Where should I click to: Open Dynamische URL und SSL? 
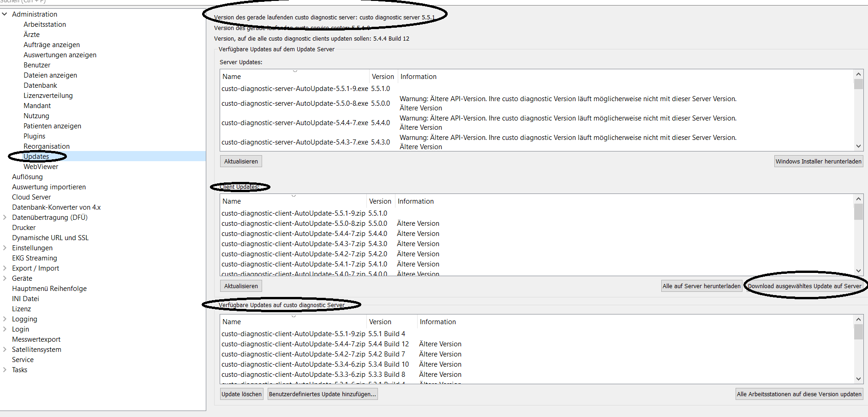click(50, 238)
